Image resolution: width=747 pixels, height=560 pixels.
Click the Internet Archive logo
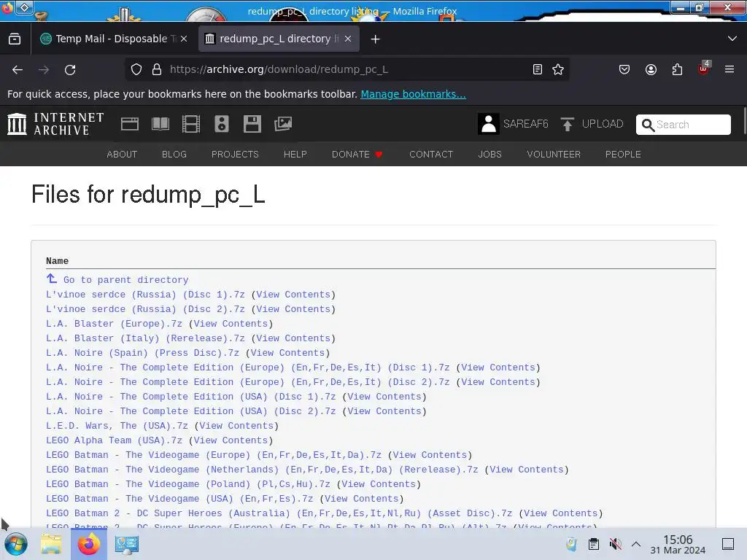tap(55, 124)
